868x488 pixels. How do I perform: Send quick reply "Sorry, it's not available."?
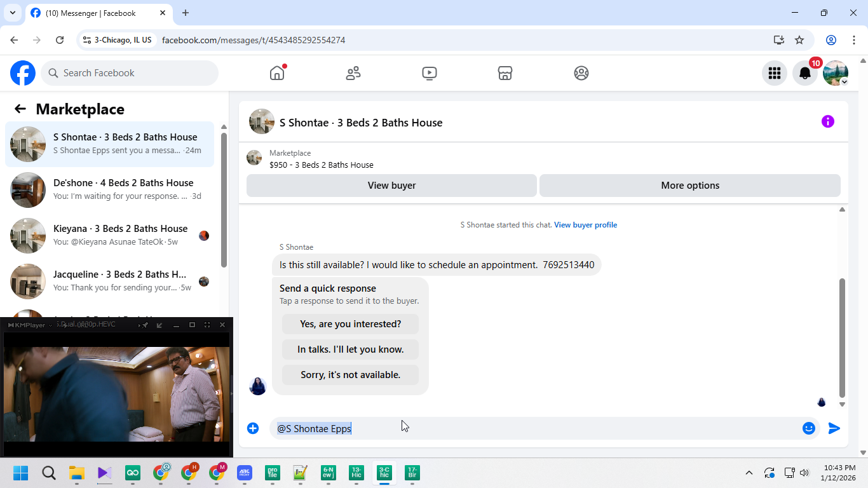351,375
